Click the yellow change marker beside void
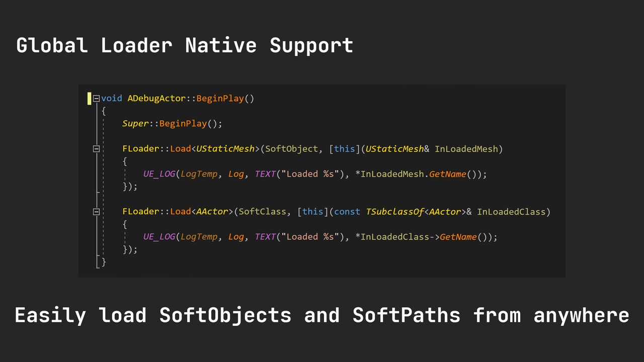The width and height of the screenshot is (644, 362). point(89,99)
